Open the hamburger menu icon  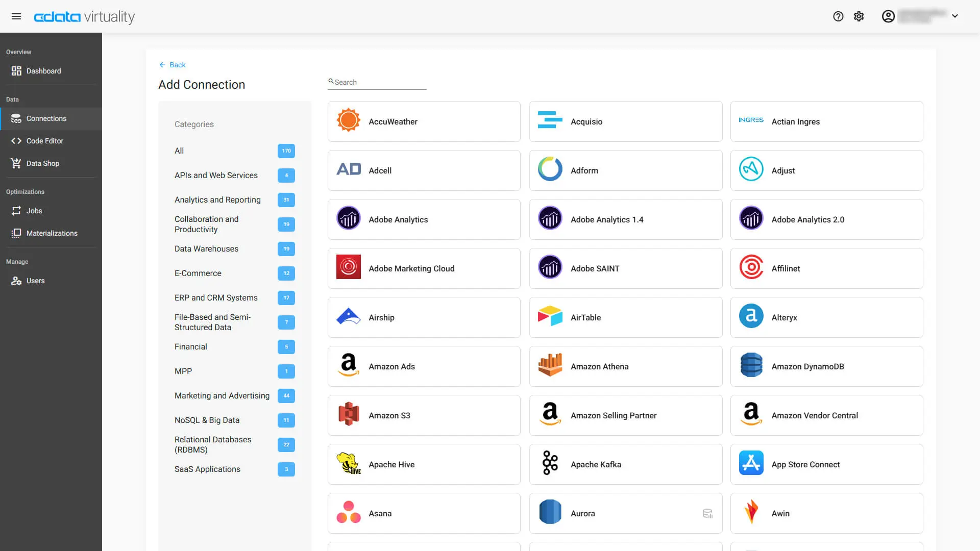pos(16,16)
